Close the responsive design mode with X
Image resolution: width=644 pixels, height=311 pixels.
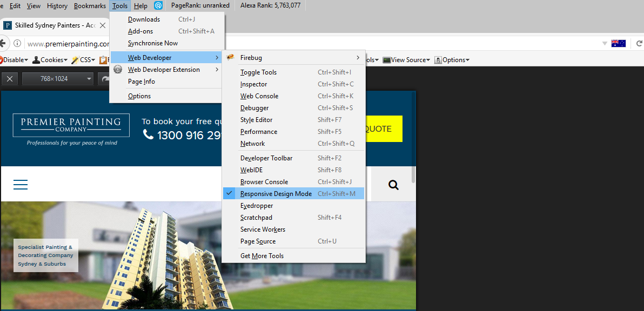(x=9, y=79)
